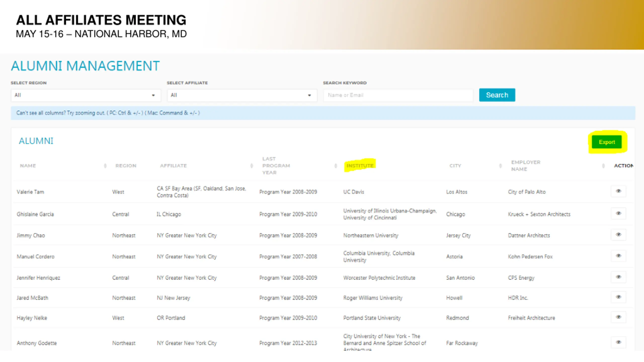Screen dimensions: 644x362
Task: Click the Jersey City cell
Action: pos(458,236)
